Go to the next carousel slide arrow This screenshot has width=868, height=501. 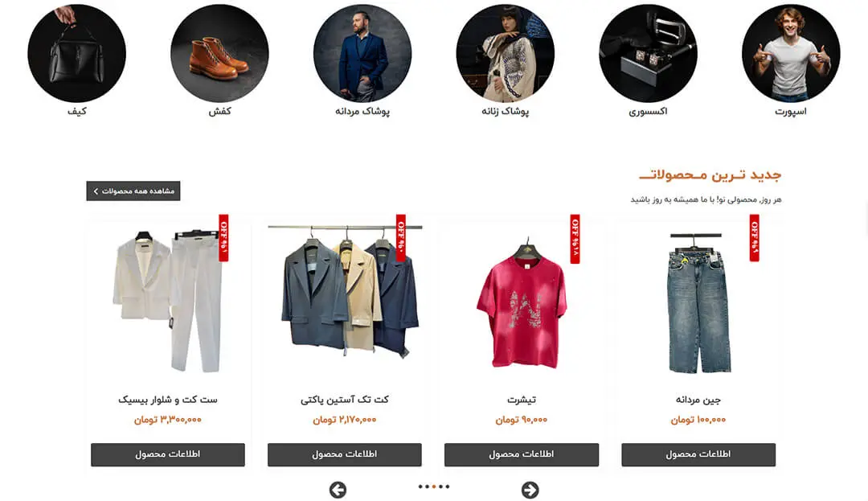point(530,490)
